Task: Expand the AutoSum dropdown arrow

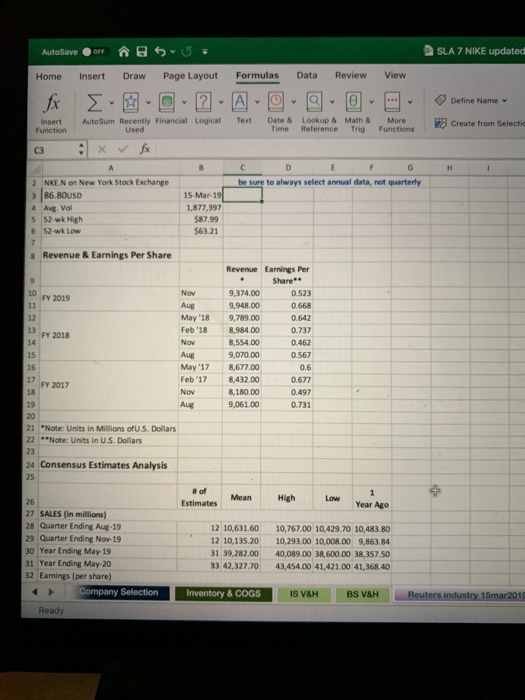Action: pyautogui.click(x=112, y=103)
